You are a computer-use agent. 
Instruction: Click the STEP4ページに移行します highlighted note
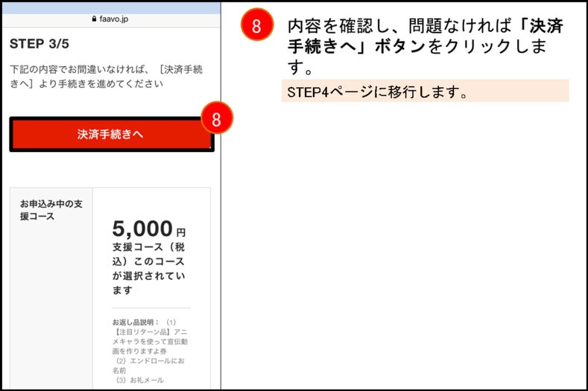click(426, 91)
